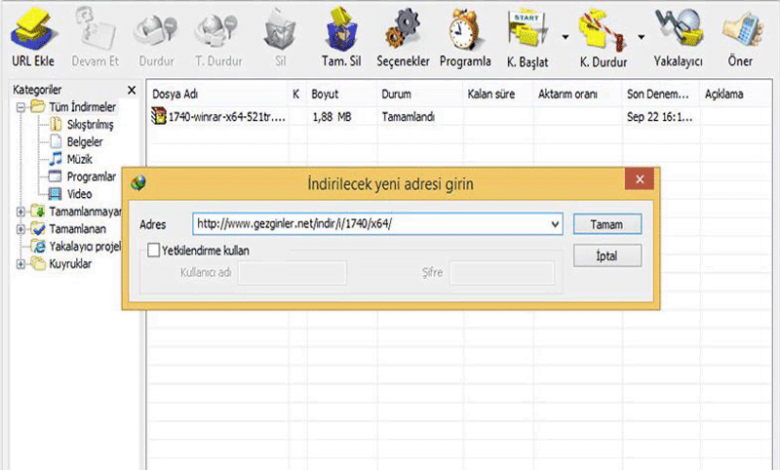This screenshot has width=780, height=470.
Task: Open dropdown arrow next to K. Durdur
Action: pos(640,38)
